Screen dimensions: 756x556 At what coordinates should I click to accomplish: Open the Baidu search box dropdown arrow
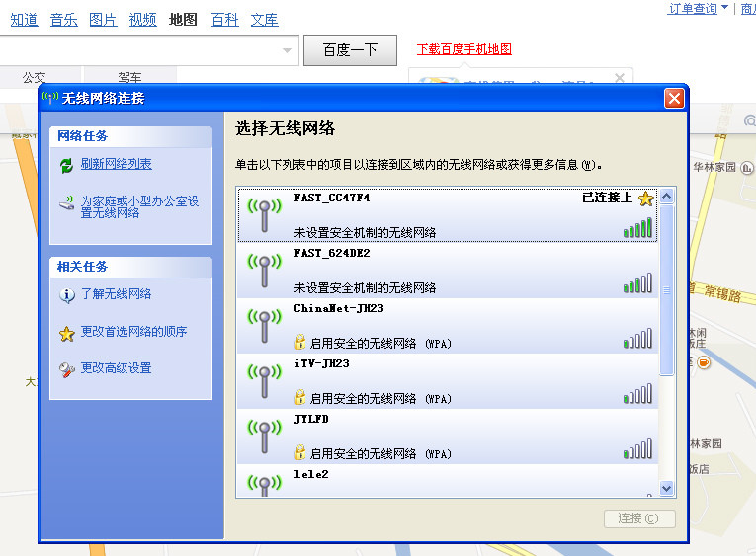coord(287,50)
